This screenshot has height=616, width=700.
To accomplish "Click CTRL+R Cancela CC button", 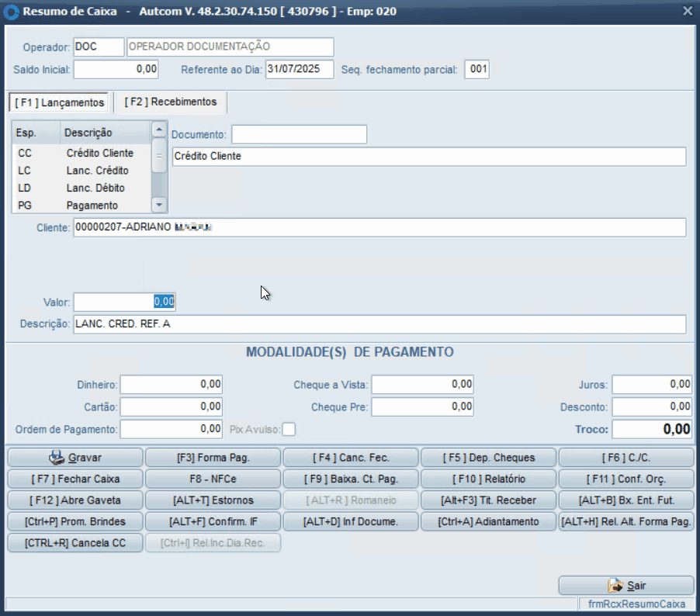I will (x=75, y=543).
